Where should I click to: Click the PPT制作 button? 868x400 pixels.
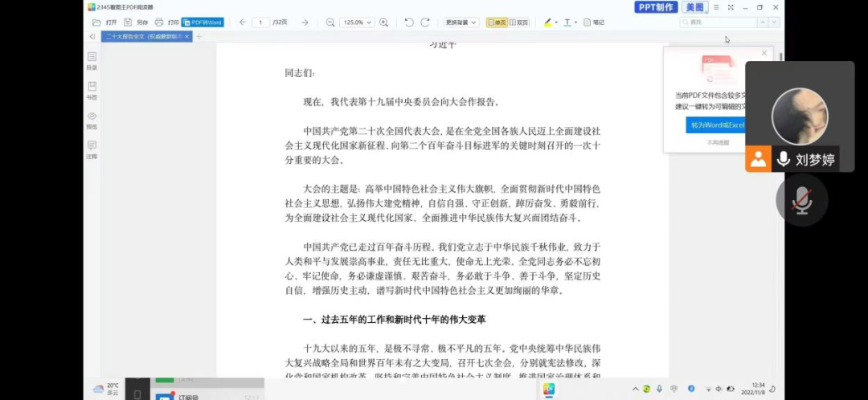656,7
